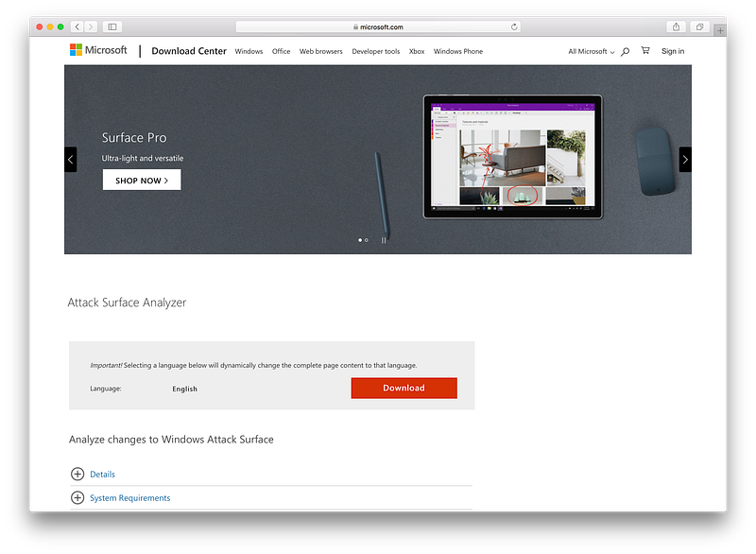
Task: Click the Microsoft logo
Action: tap(98, 50)
